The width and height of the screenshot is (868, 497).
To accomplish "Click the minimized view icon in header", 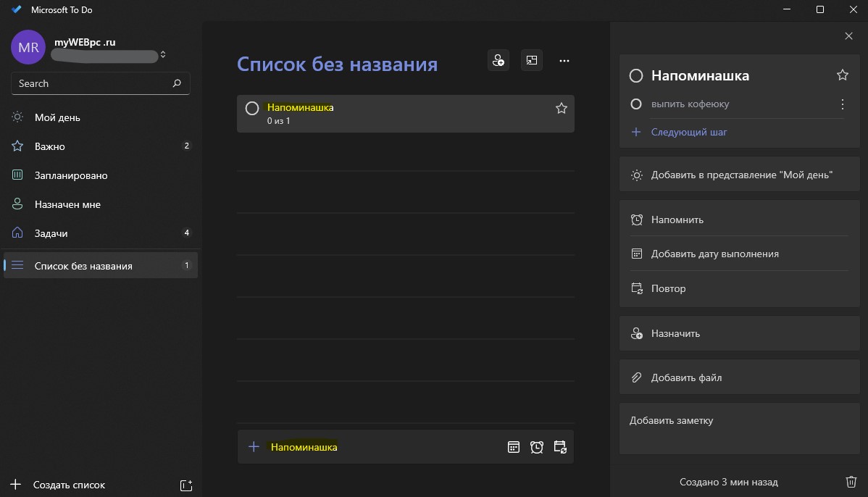I will [531, 60].
